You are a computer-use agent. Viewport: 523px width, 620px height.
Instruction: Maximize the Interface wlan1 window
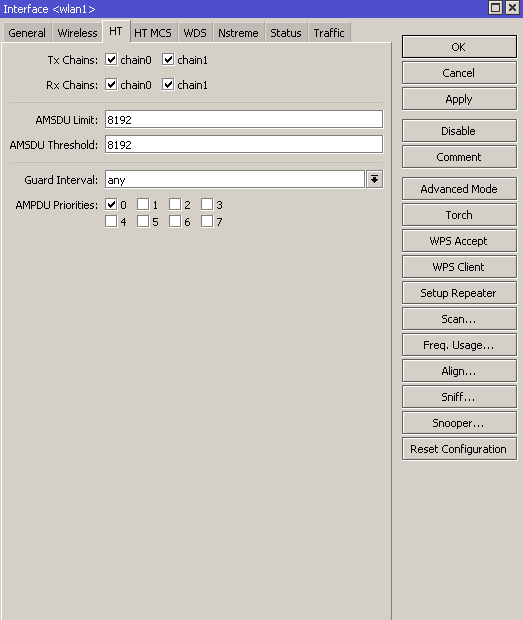[x=495, y=8]
